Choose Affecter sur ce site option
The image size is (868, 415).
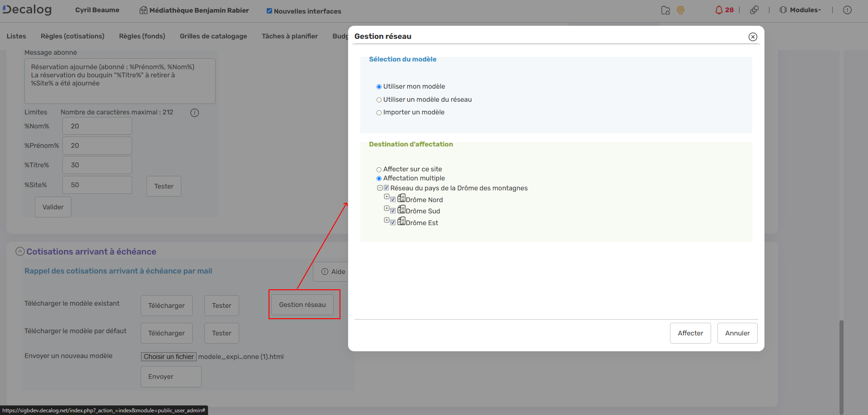379,169
